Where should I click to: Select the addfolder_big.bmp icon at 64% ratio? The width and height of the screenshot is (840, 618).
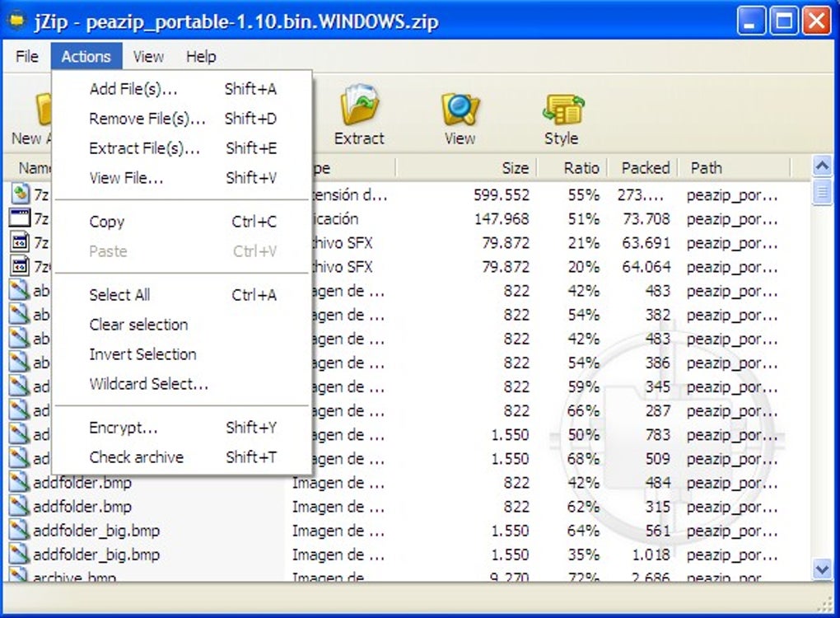(19, 530)
